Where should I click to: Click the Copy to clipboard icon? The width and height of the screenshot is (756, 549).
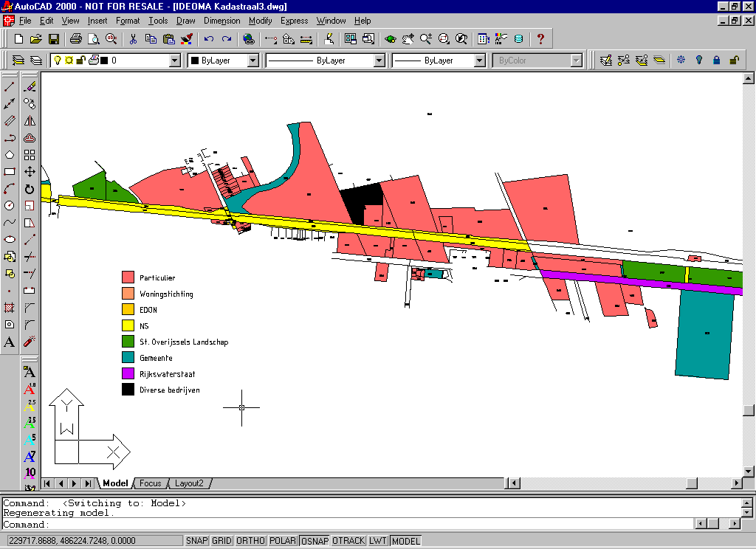(151, 39)
